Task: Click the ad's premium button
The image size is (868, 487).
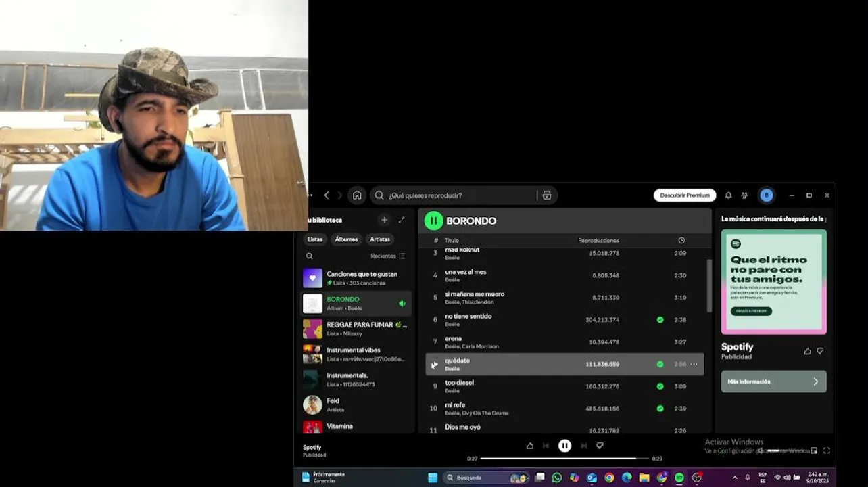Action: (x=751, y=311)
